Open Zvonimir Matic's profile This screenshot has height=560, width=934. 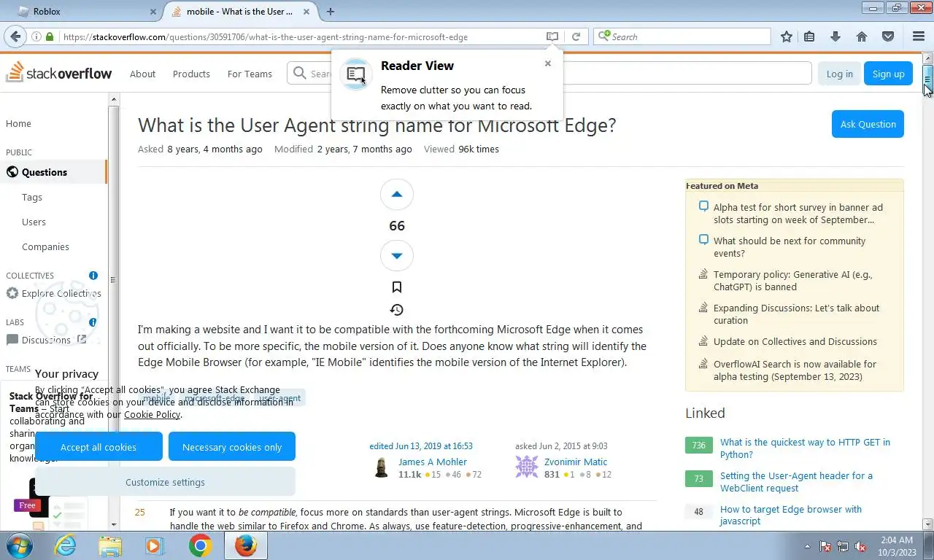[x=575, y=462]
